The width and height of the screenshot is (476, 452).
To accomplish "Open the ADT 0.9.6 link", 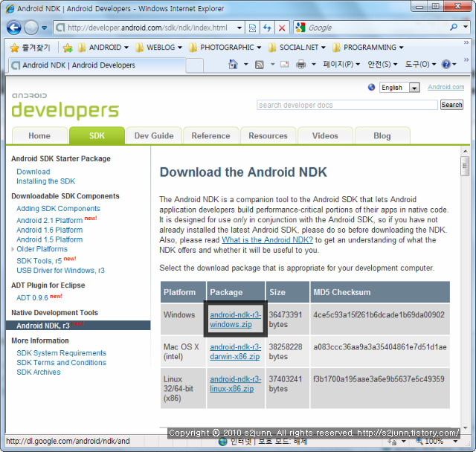I will (32, 298).
